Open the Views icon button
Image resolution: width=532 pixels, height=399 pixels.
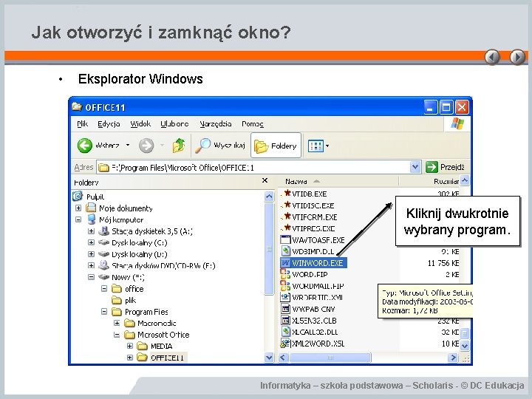[316, 146]
